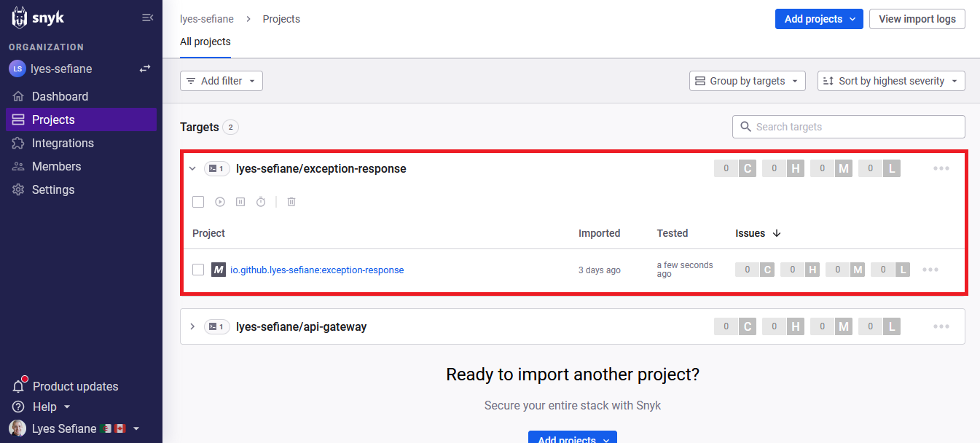
Task: Click bottom Add projects button
Action: click(x=573, y=437)
